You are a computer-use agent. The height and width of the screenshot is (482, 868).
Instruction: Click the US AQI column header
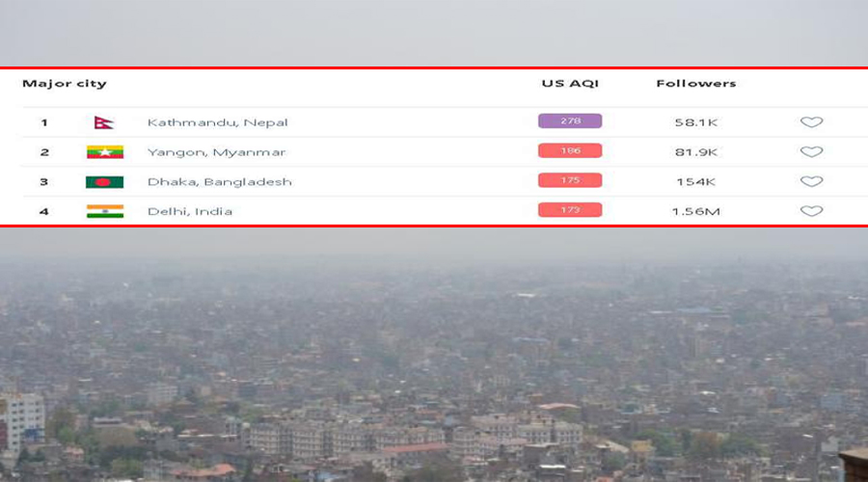click(x=570, y=84)
